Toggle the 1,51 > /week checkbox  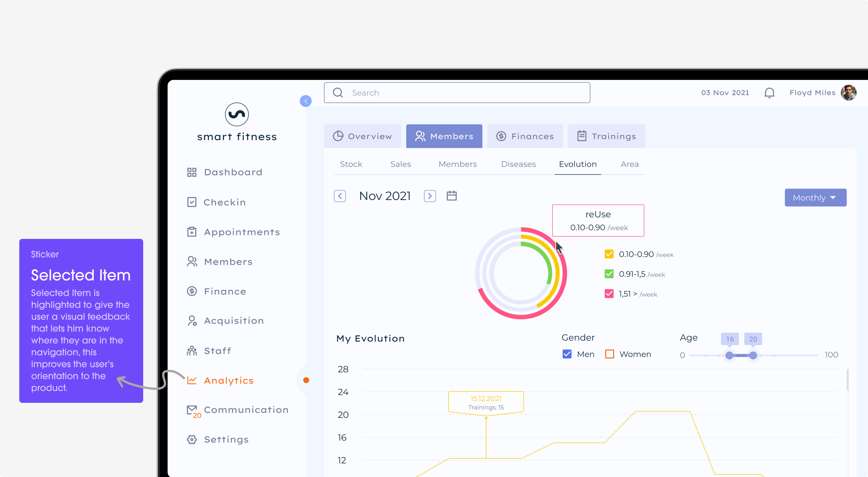click(x=609, y=294)
